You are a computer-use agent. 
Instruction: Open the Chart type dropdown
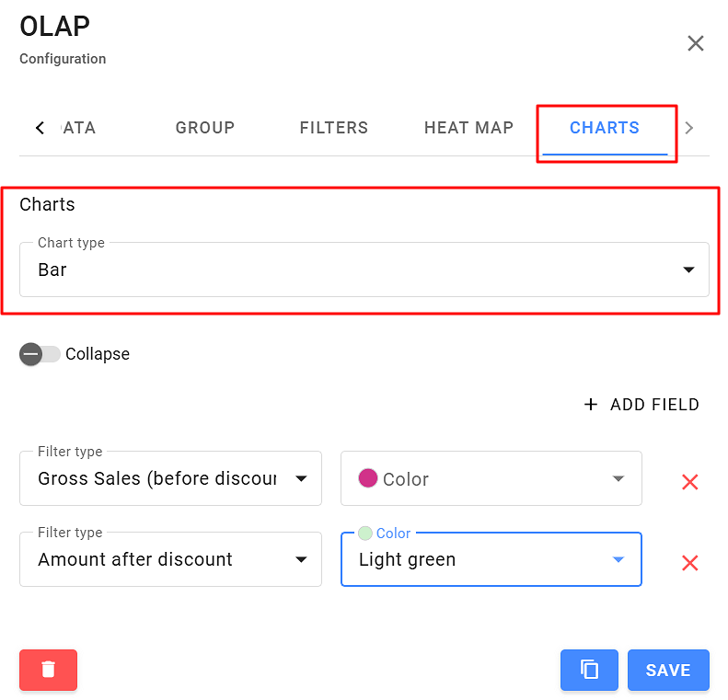364,270
